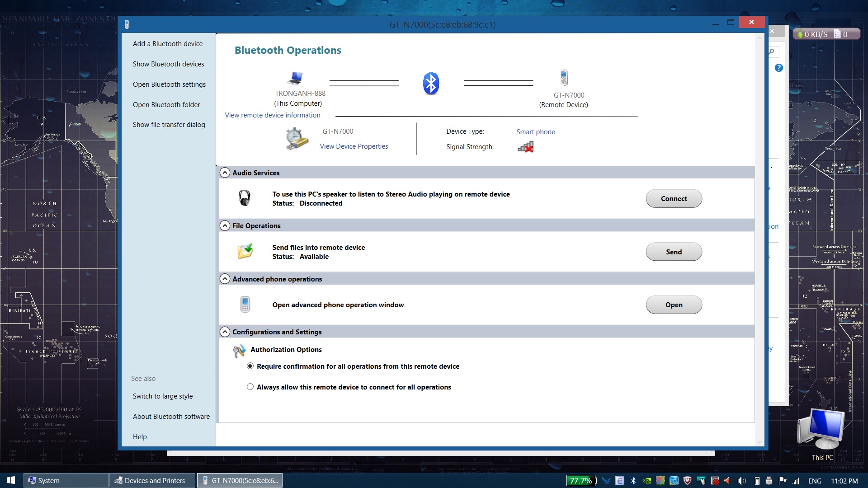The width and height of the screenshot is (868, 488).
Task: Click the scrollbar up arrow in main panel
Action: click(759, 38)
